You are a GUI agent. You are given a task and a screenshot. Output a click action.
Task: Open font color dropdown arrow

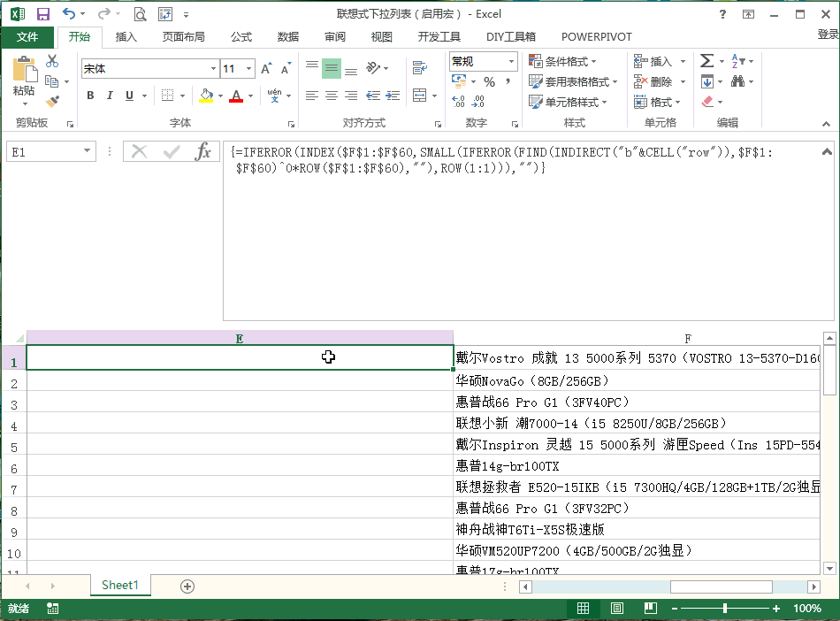click(250, 96)
